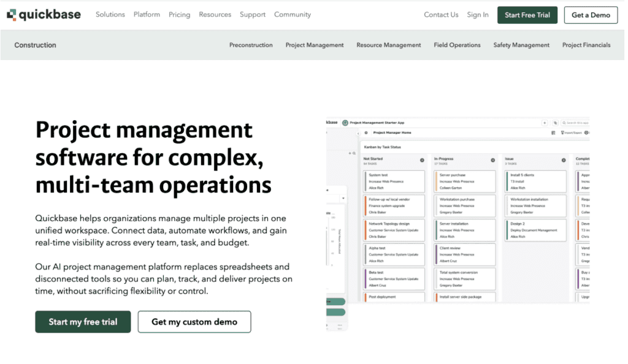Follow the Sign In link
628x364 pixels.
tap(478, 15)
